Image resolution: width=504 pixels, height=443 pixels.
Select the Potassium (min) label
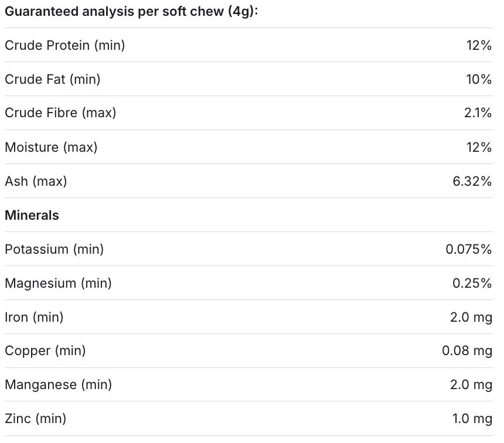pyautogui.click(x=54, y=249)
